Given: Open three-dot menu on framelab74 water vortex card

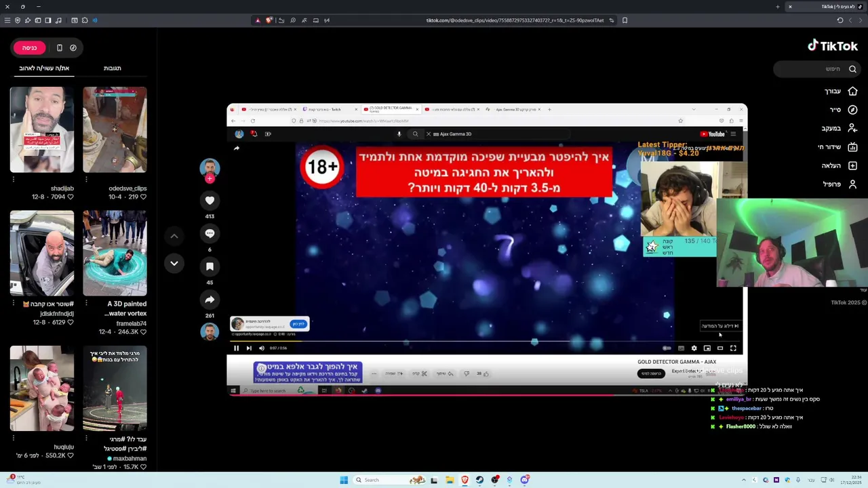Looking at the screenshot, I should pyautogui.click(x=86, y=303).
